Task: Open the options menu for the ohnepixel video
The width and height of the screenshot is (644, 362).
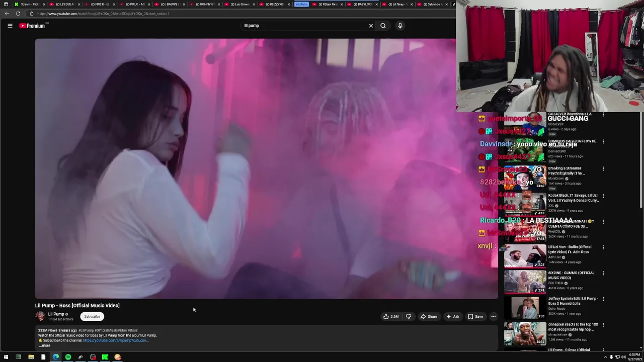Action: point(603,325)
